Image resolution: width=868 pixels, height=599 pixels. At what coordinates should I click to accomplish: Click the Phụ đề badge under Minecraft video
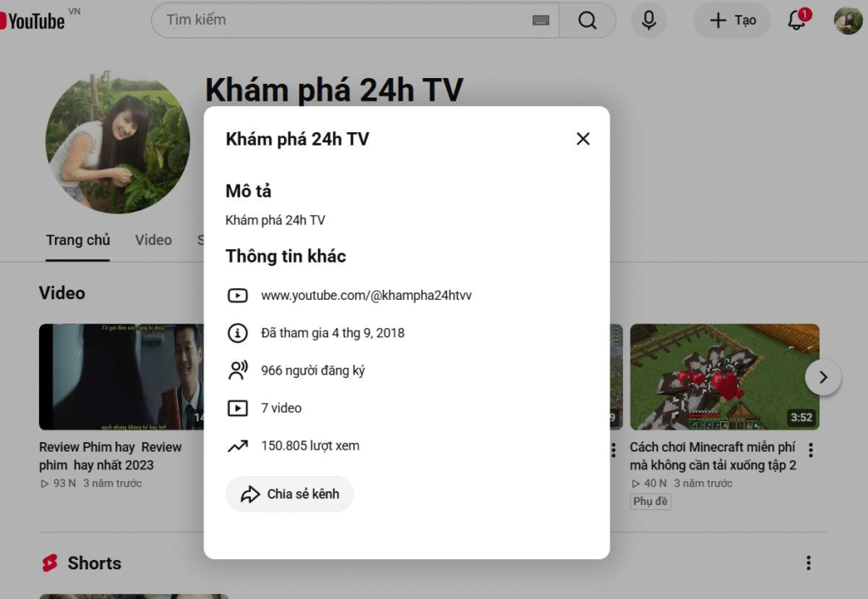tap(650, 502)
